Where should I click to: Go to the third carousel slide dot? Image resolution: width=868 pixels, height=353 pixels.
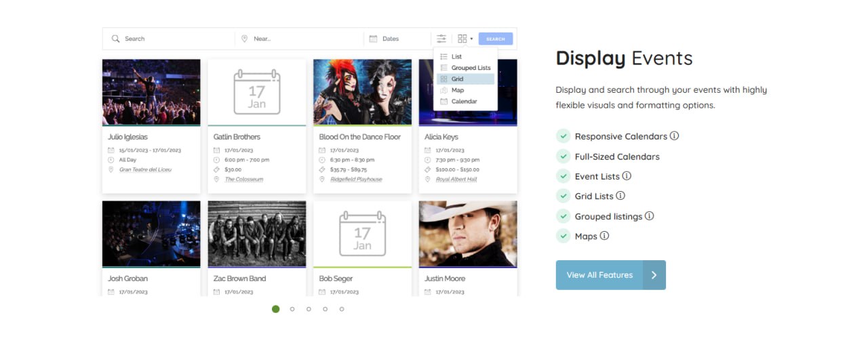pos(309,309)
